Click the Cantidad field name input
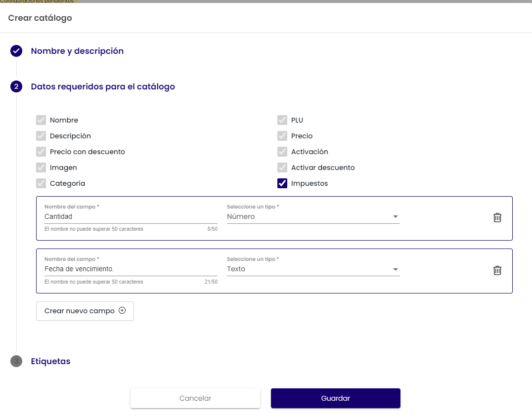Screen dimensions: 532x417 point(131,216)
